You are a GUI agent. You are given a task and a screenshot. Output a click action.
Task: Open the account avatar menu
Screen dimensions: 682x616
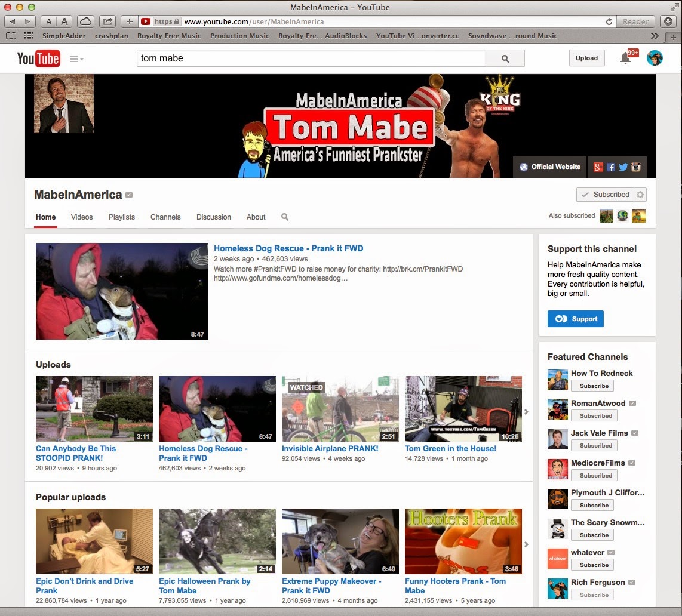655,58
